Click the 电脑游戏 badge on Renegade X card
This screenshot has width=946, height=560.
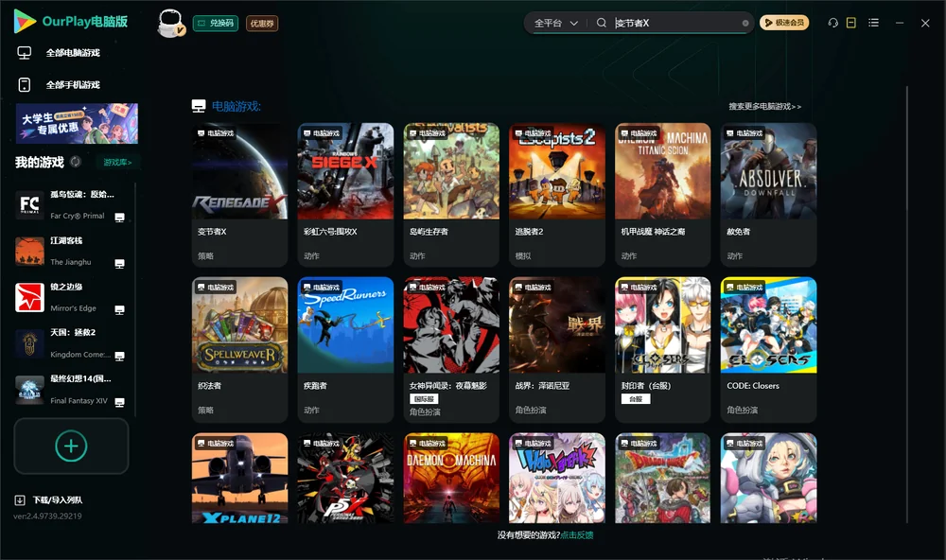point(216,132)
